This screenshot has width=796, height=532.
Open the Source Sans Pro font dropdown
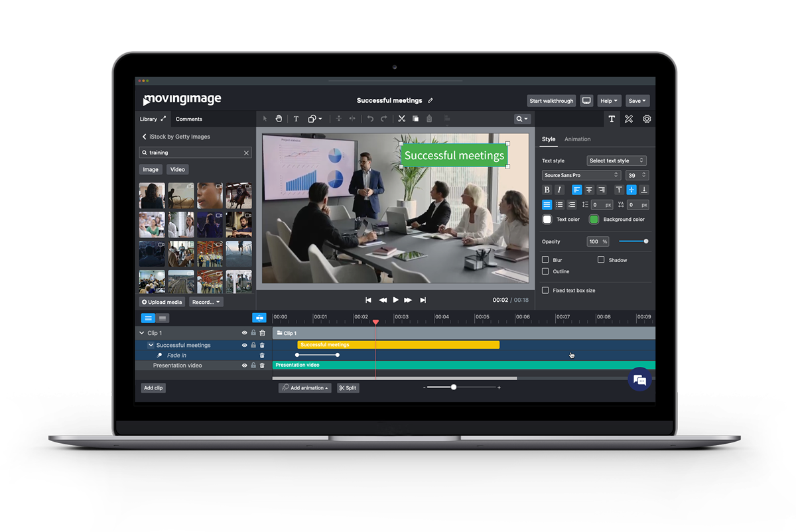581,175
